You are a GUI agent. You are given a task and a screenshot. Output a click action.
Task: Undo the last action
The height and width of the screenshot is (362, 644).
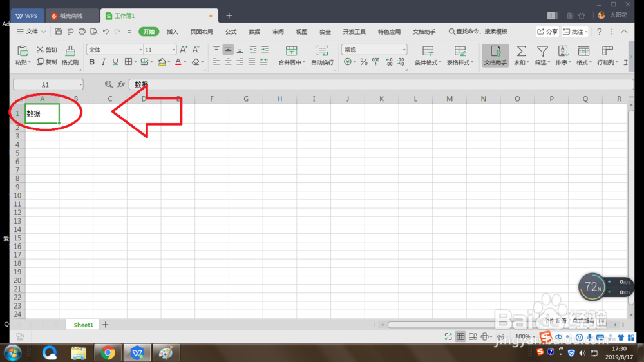106,32
